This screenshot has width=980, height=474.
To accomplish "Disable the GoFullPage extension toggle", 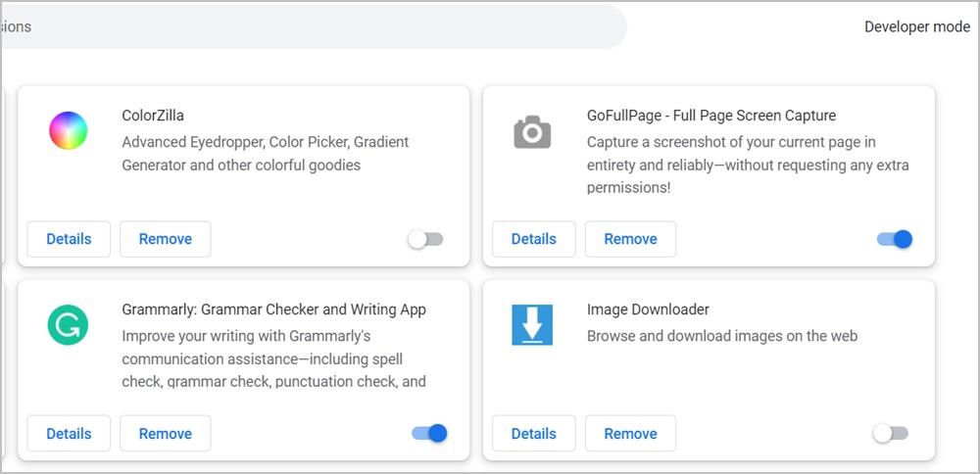I will coord(895,239).
